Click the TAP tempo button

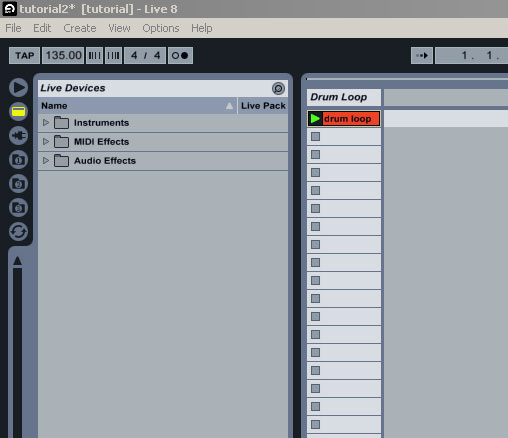pyautogui.click(x=24, y=55)
